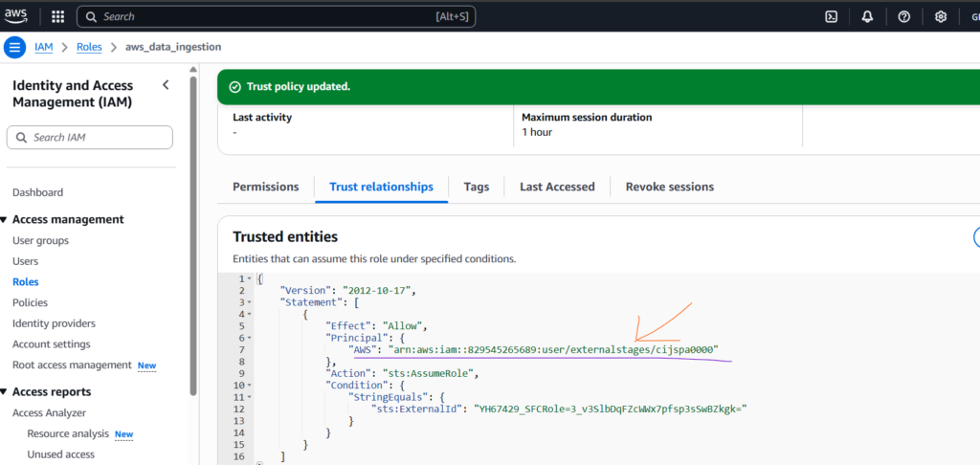Open Resource analysis in sidebar
Screen dimensions: 980x465
pyautogui.click(x=68, y=433)
